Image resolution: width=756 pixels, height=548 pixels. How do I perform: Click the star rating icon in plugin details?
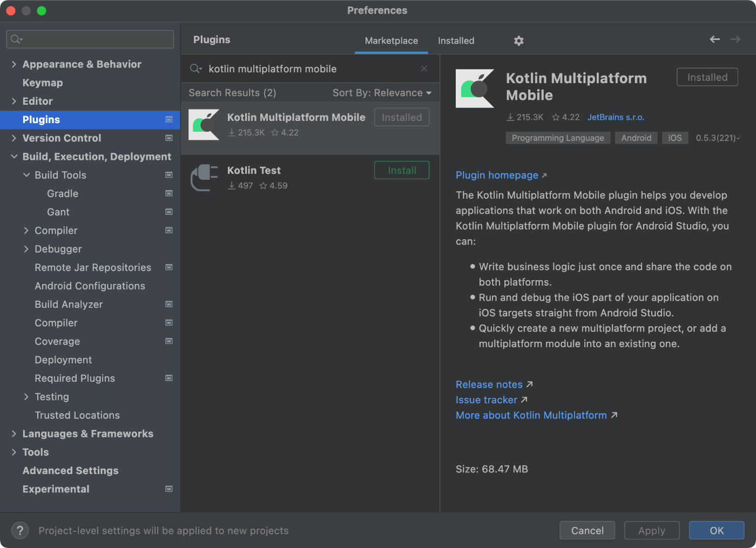pyautogui.click(x=556, y=117)
